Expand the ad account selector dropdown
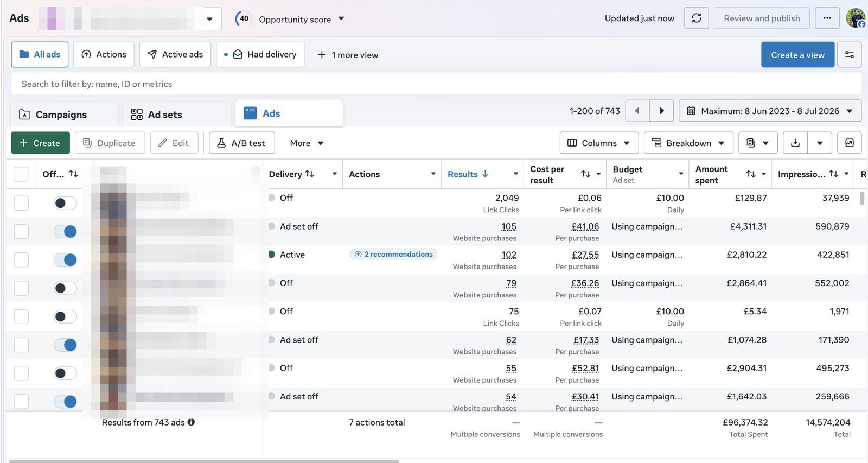 coord(209,19)
